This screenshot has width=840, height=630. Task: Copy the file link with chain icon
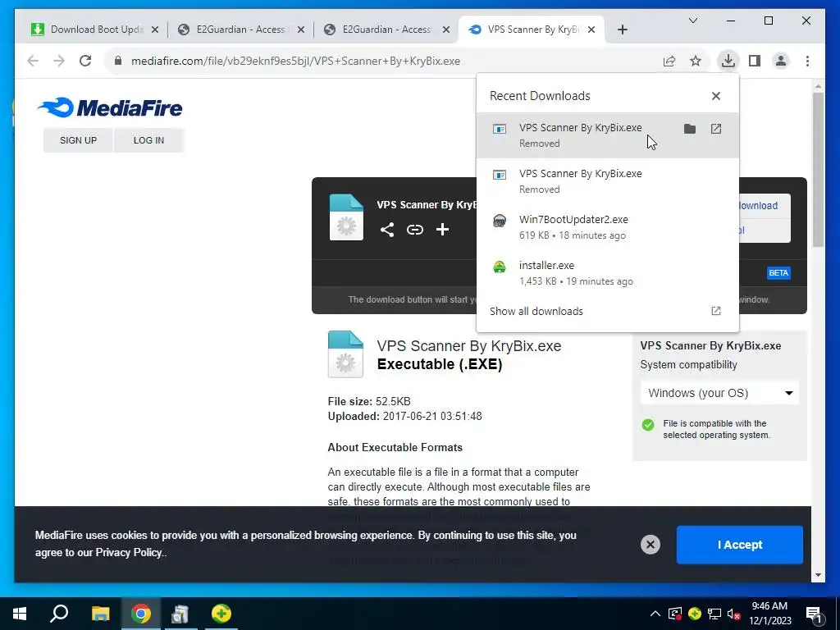[414, 230]
